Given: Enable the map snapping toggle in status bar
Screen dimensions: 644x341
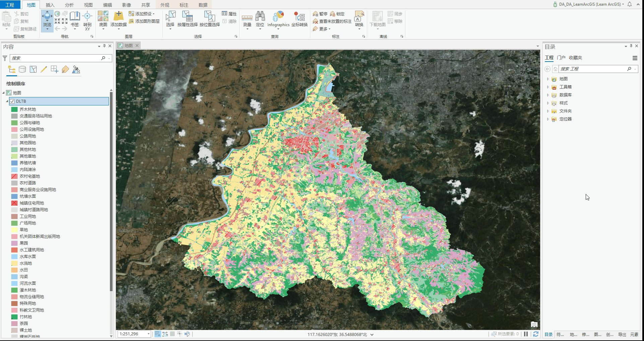Looking at the screenshot, I should 157,334.
